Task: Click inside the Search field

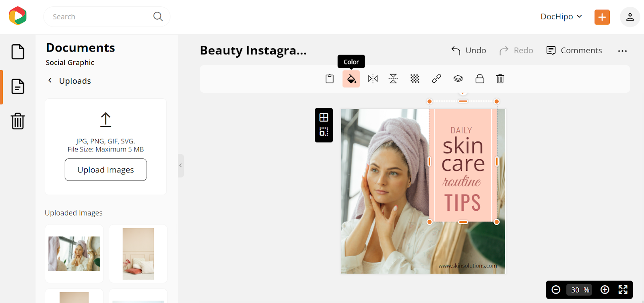Action: pos(107,17)
